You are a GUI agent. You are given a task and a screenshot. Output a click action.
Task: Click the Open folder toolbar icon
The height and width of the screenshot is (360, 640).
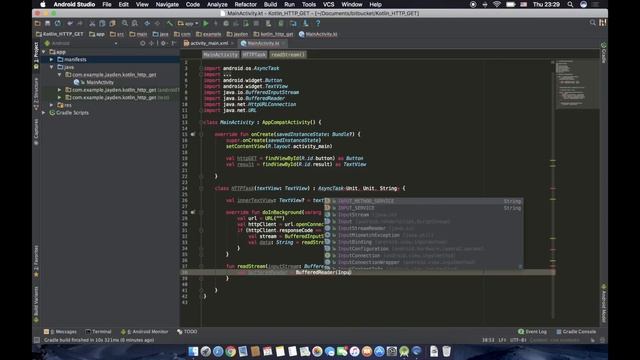38,24
